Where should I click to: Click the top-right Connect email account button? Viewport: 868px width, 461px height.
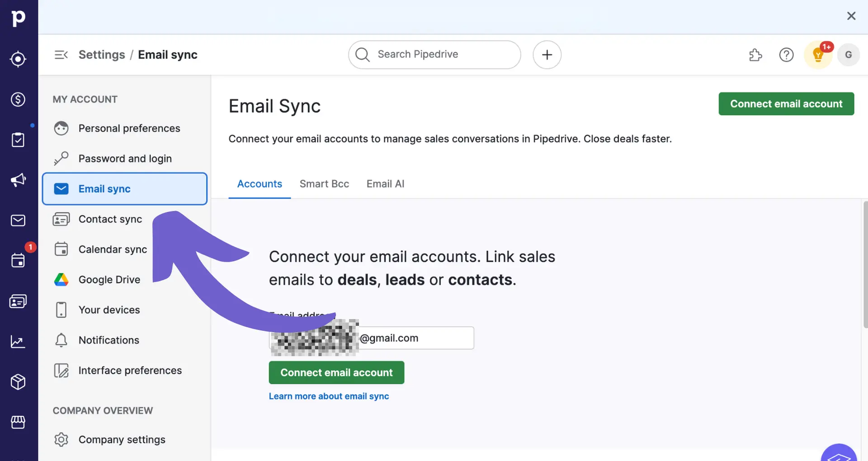point(786,104)
